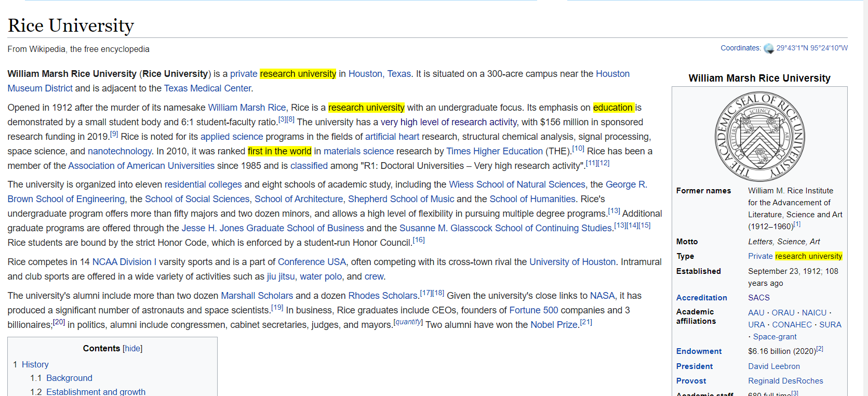Open the Nobel Prize link
Image resolution: width=868 pixels, height=396 pixels.
pos(554,325)
